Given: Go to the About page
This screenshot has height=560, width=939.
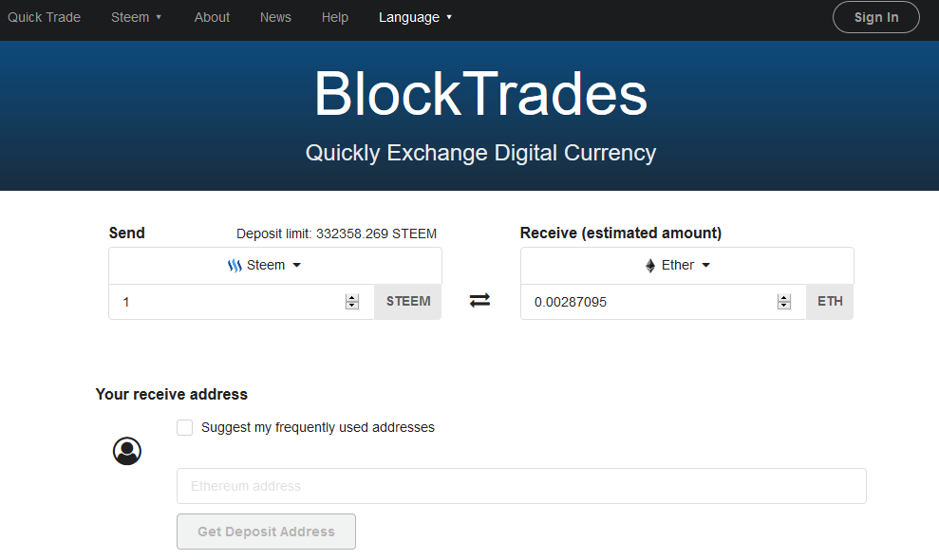Looking at the screenshot, I should [x=212, y=17].
